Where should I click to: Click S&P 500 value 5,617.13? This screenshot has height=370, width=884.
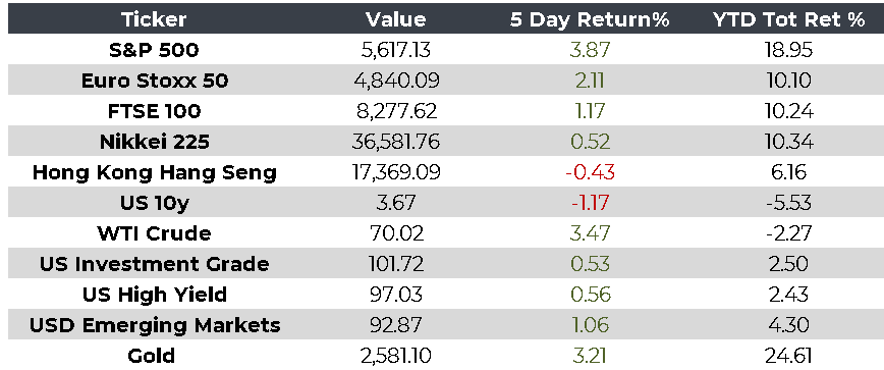click(x=396, y=51)
